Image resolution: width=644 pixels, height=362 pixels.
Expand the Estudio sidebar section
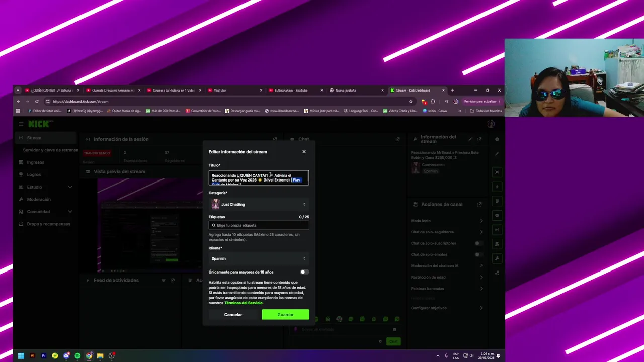click(45, 187)
